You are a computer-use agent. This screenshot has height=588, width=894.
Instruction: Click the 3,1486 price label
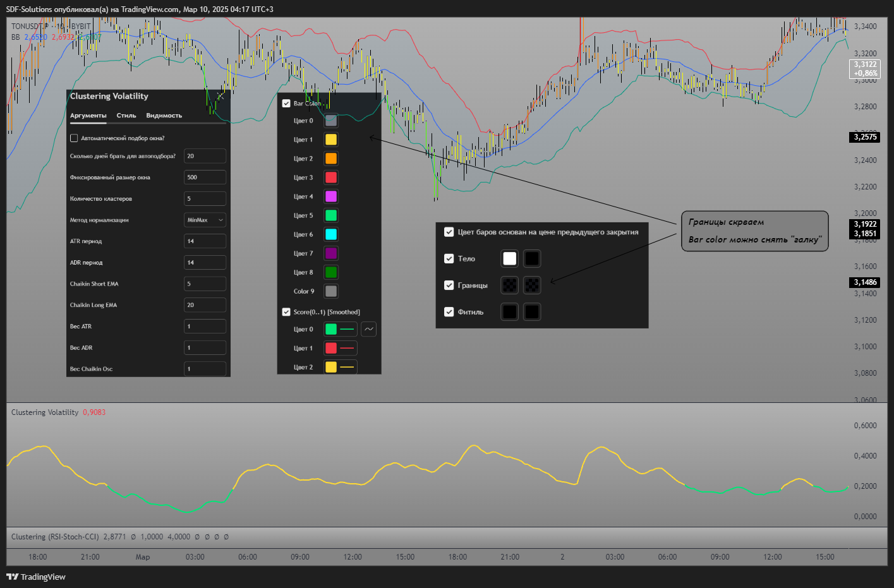pos(865,282)
